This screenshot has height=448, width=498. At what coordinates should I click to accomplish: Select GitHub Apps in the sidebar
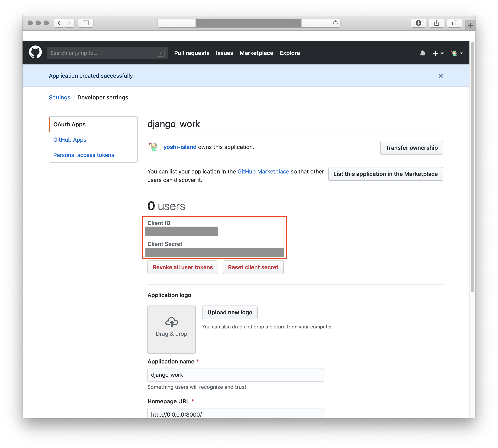93,139
